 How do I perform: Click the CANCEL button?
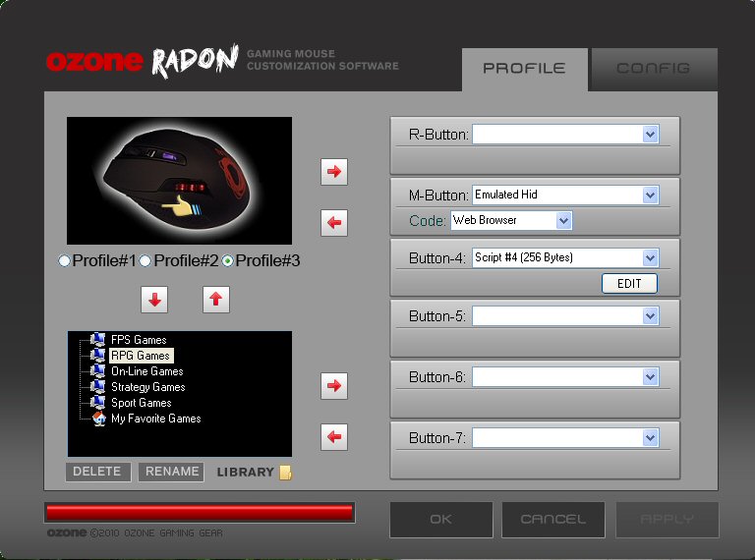[553, 520]
